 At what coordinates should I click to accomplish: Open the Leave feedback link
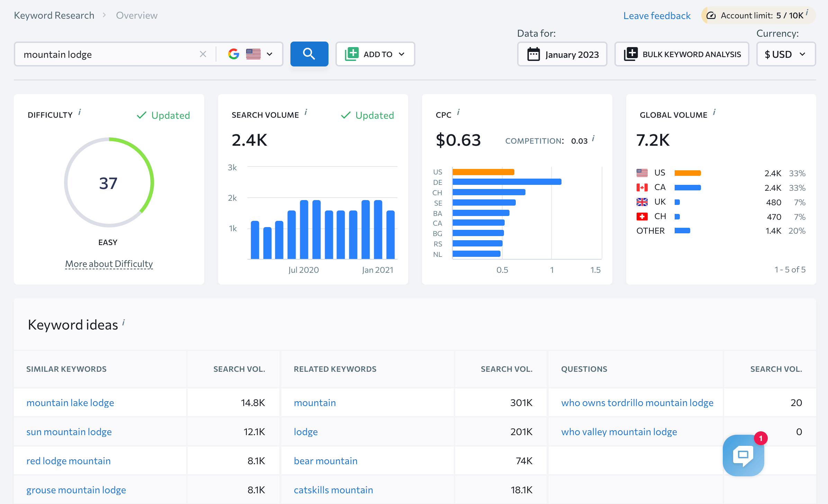[657, 16]
